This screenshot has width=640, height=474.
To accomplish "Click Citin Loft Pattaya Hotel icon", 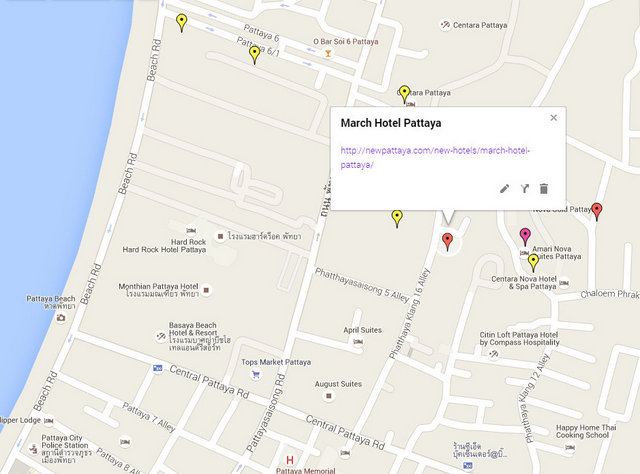I will (493, 354).
